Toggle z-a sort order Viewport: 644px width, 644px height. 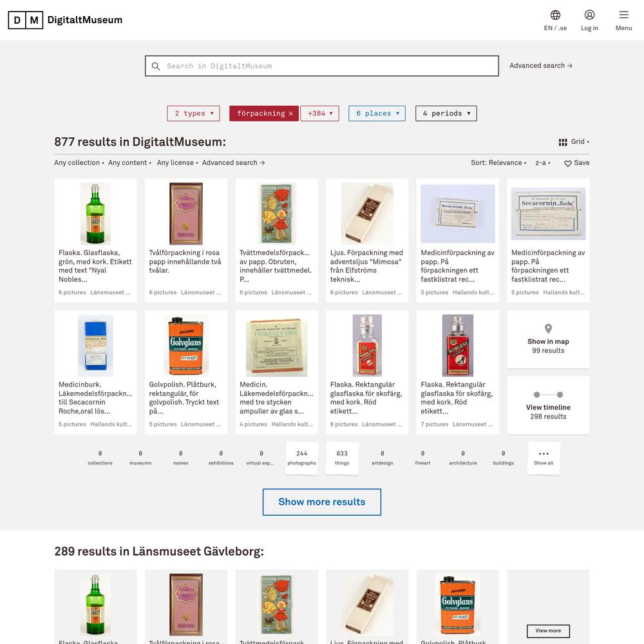point(542,163)
